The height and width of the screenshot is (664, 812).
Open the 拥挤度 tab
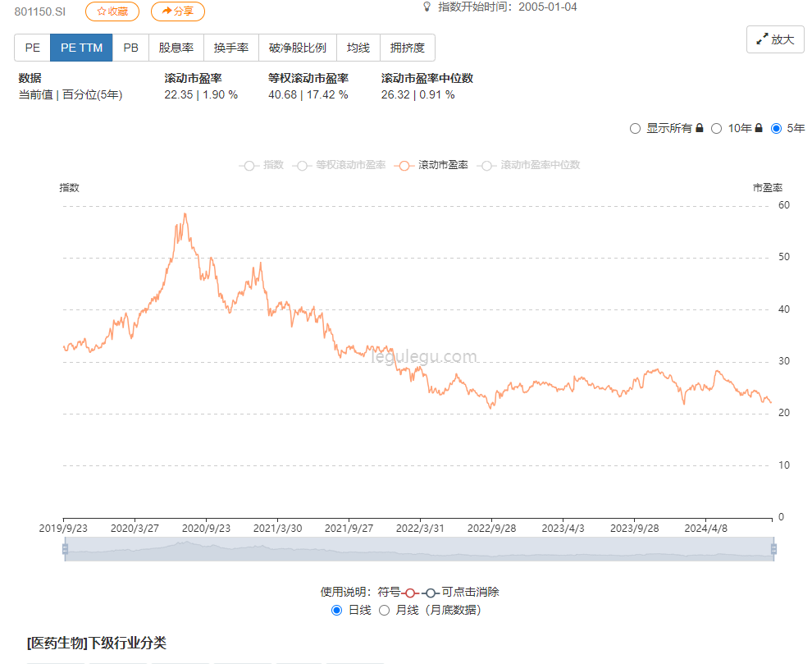(x=407, y=48)
